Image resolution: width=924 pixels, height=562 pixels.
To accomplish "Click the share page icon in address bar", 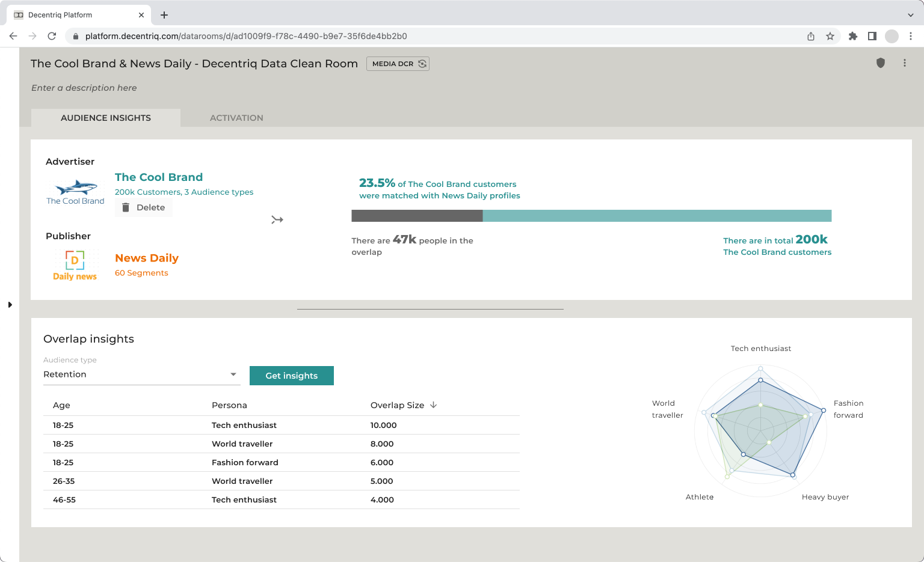I will 811,36.
